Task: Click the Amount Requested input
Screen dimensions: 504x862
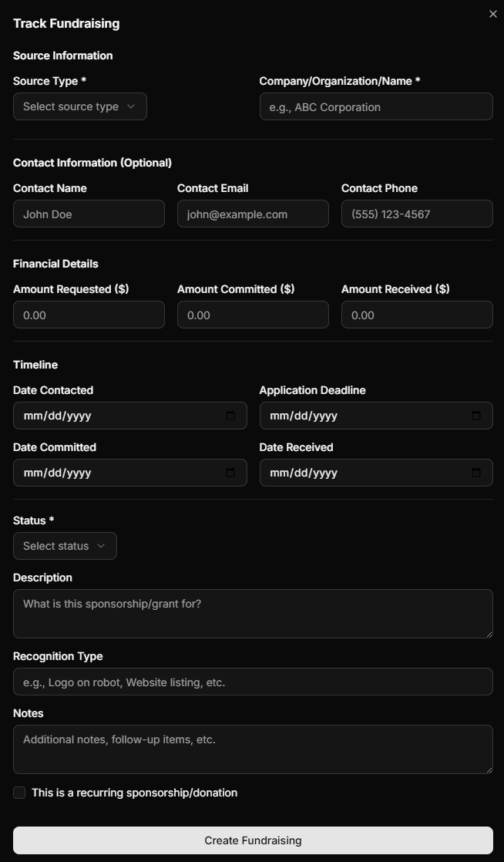Action: pos(89,315)
